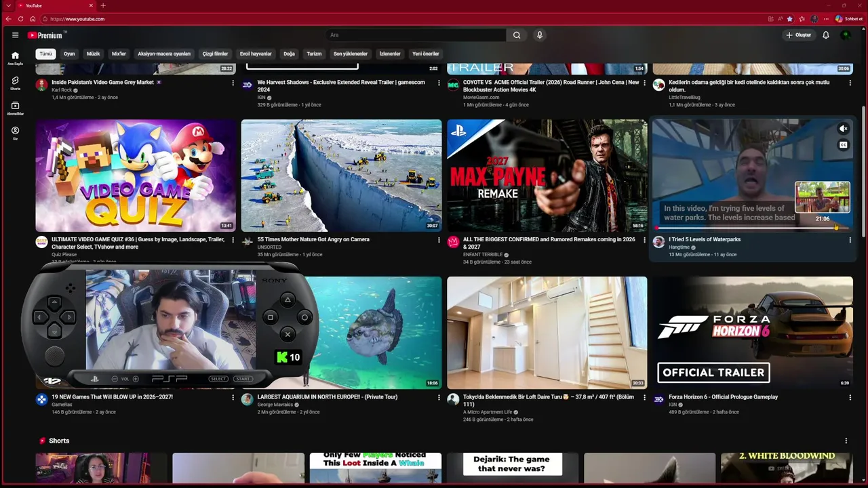Select the Evcil hayvanlar chip
The image size is (868, 488).
point(256,54)
